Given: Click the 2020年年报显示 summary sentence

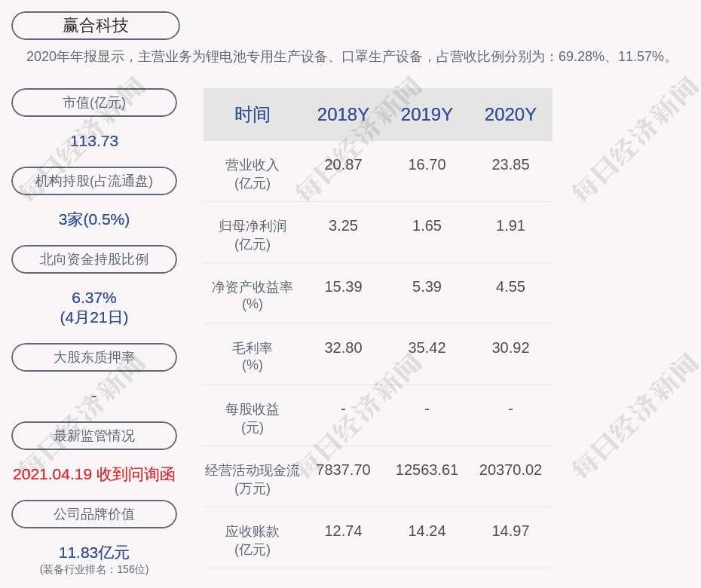Looking at the screenshot, I should (x=350, y=57).
